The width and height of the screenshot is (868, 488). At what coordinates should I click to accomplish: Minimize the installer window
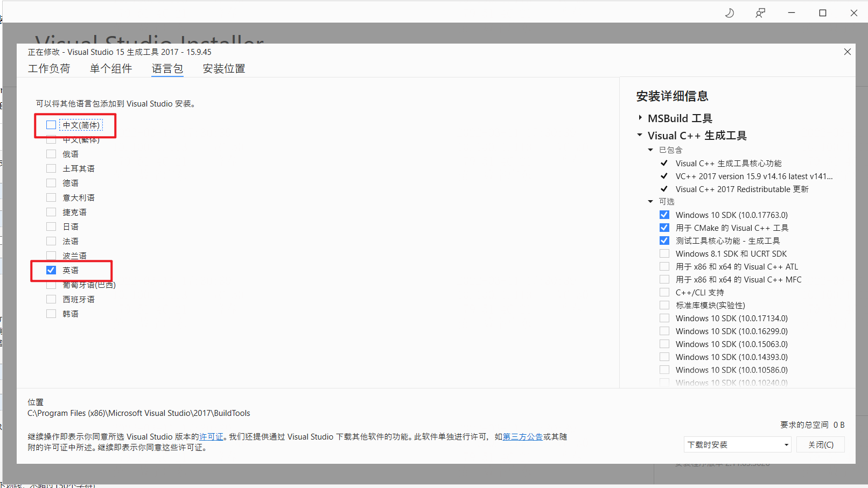(x=792, y=13)
